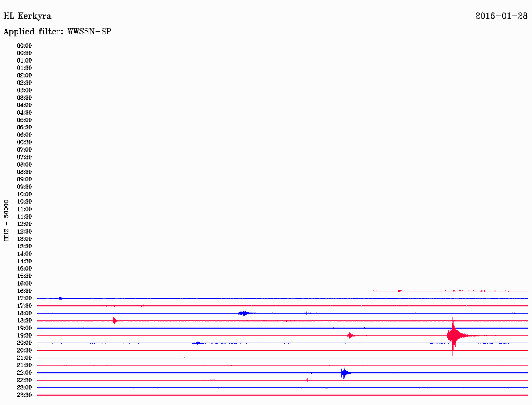Select the 18:00 time label

[x=24, y=314]
